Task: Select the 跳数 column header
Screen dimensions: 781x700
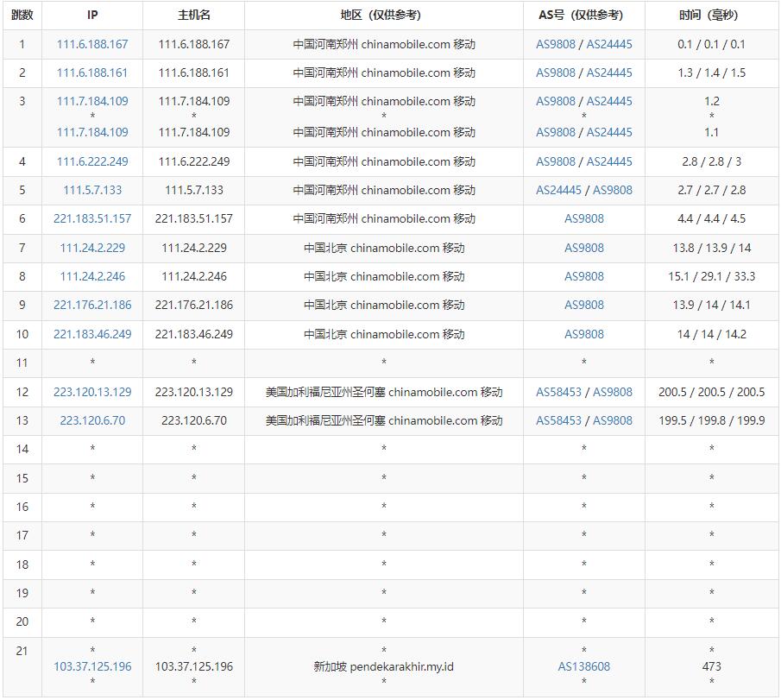Action: 22,15
